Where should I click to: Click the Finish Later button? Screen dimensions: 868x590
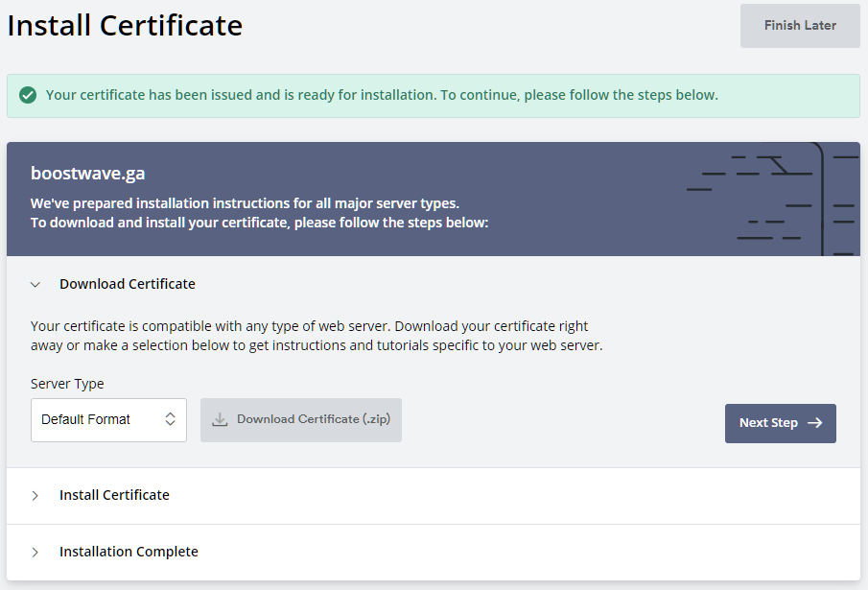[800, 25]
